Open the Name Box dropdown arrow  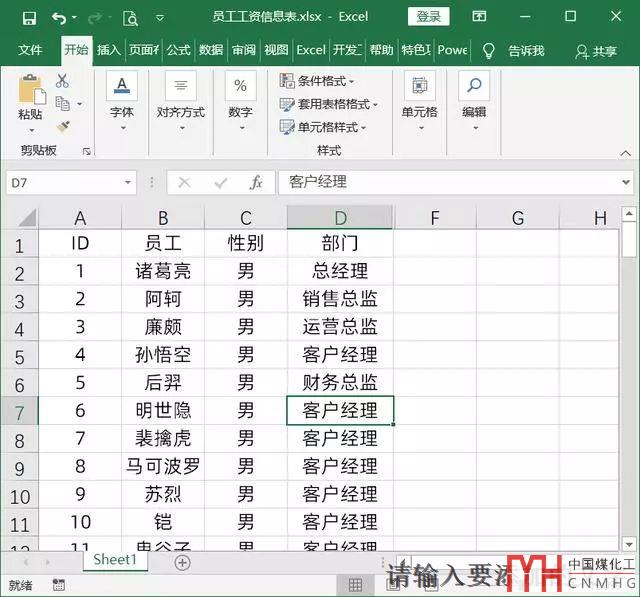click(127, 183)
